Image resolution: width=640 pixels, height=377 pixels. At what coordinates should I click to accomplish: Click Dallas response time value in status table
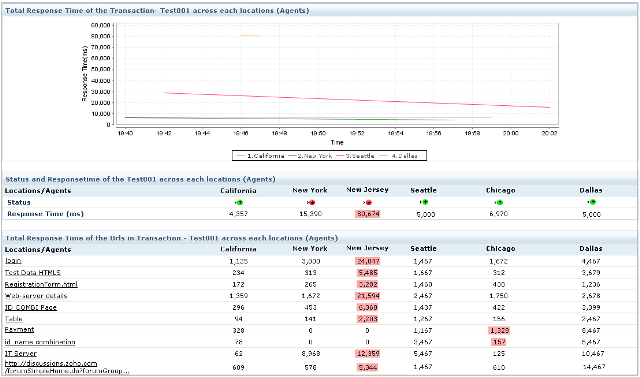pyautogui.click(x=591, y=214)
